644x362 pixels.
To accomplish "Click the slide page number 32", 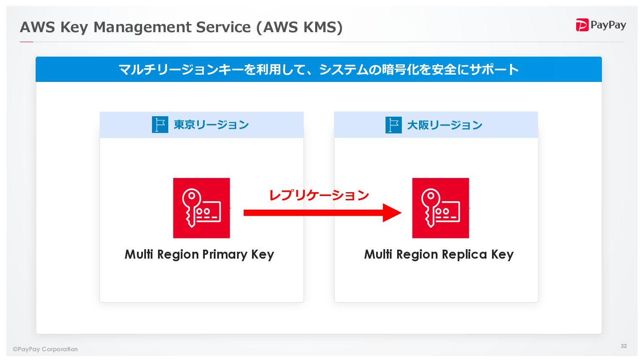I will click(x=623, y=346).
